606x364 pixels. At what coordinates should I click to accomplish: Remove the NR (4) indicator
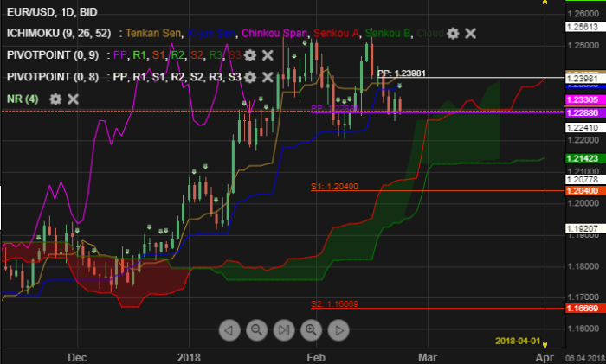pyautogui.click(x=73, y=99)
